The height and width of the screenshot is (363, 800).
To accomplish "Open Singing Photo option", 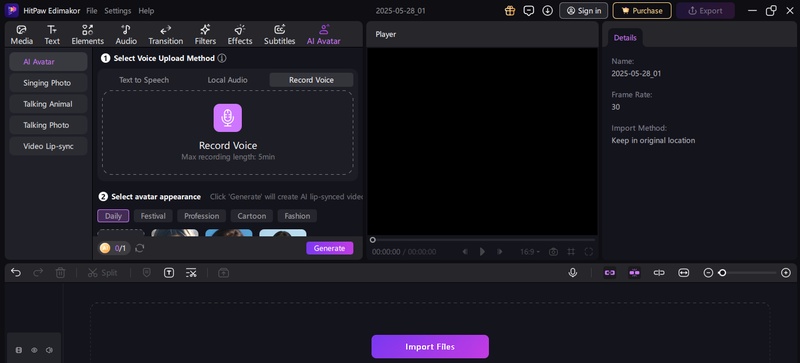I will tap(48, 83).
